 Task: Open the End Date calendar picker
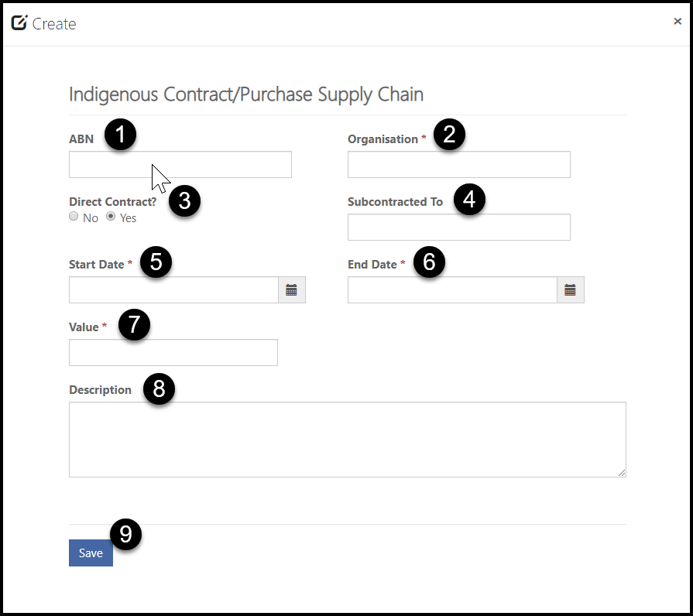[571, 290]
